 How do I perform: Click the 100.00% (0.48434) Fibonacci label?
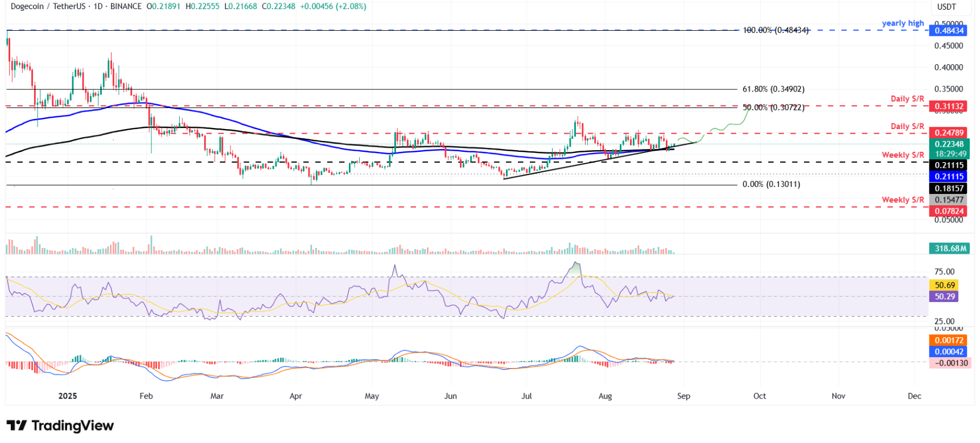(x=776, y=30)
